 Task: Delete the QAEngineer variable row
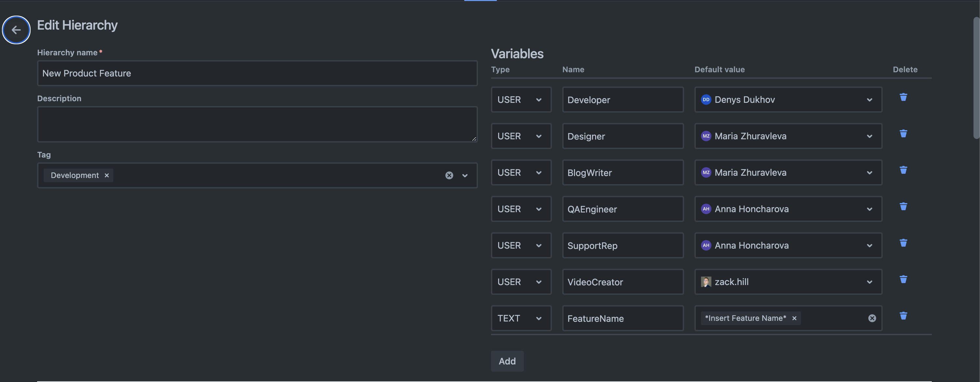pos(903,207)
